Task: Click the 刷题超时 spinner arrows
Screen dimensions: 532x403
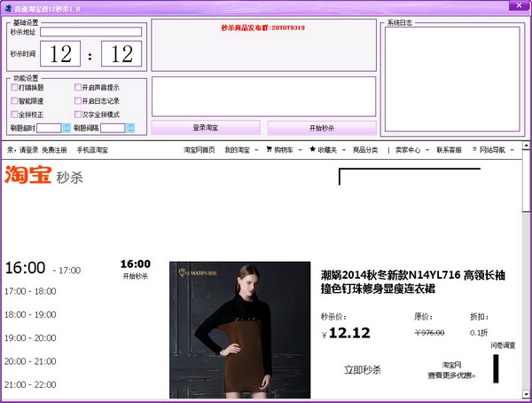Action: click(x=66, y=128)
